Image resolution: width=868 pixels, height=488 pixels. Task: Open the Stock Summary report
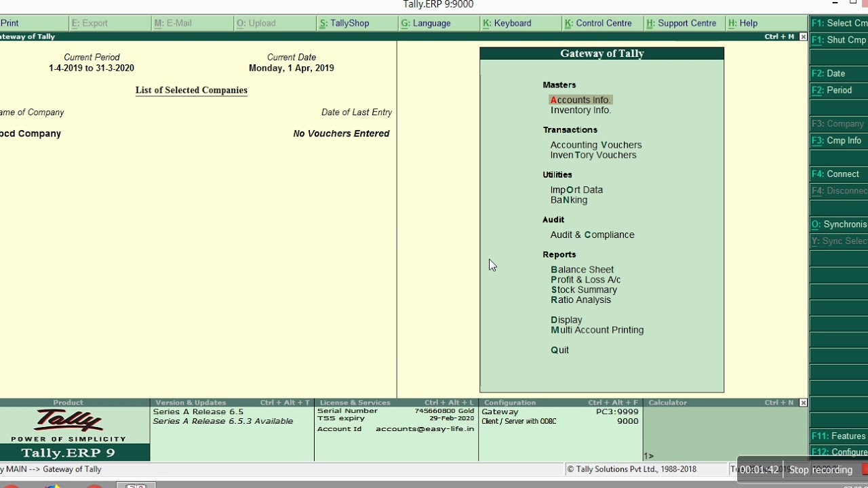(584, 290)
